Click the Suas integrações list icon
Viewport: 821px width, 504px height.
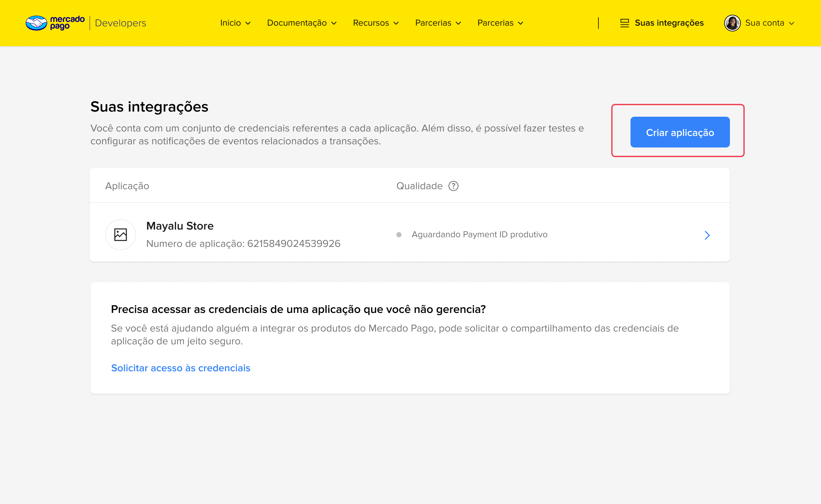[x=624, y=23]
